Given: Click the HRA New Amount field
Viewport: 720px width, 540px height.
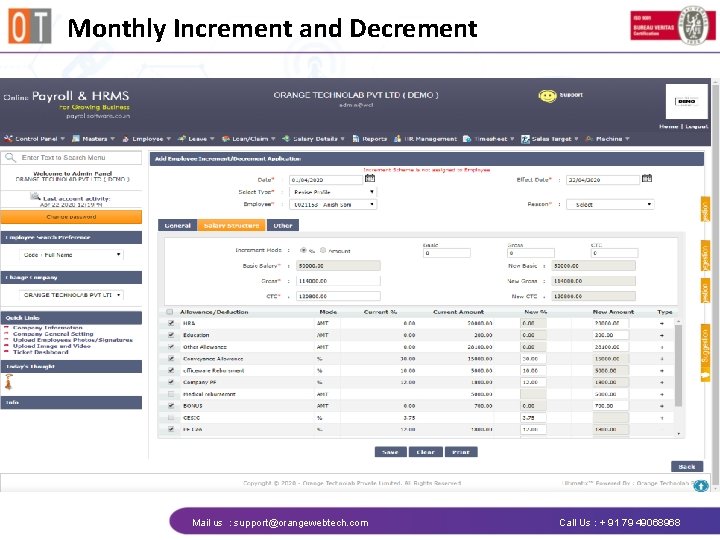Looking at the screenshot, I should pyautogui.click(x=611, y=323).
